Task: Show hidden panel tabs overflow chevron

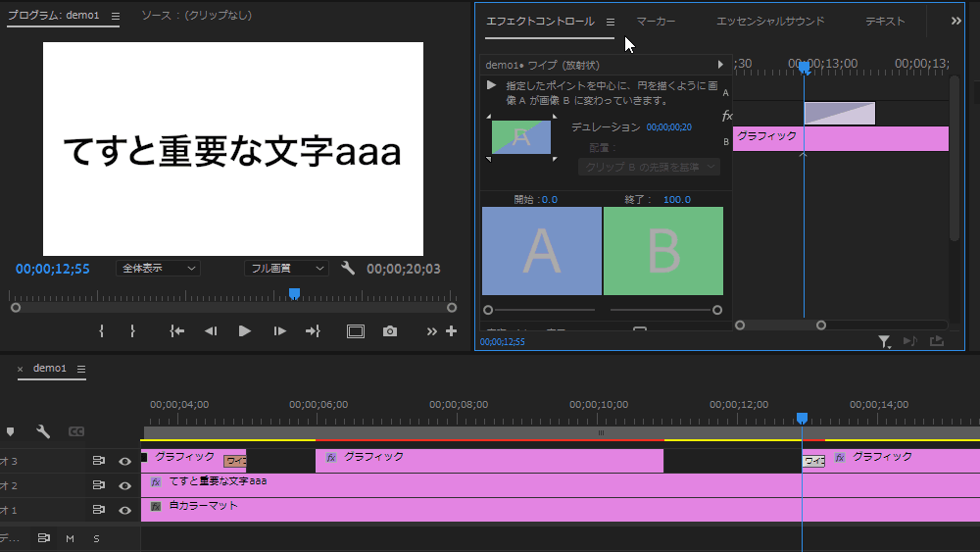Action: (956, 22)
